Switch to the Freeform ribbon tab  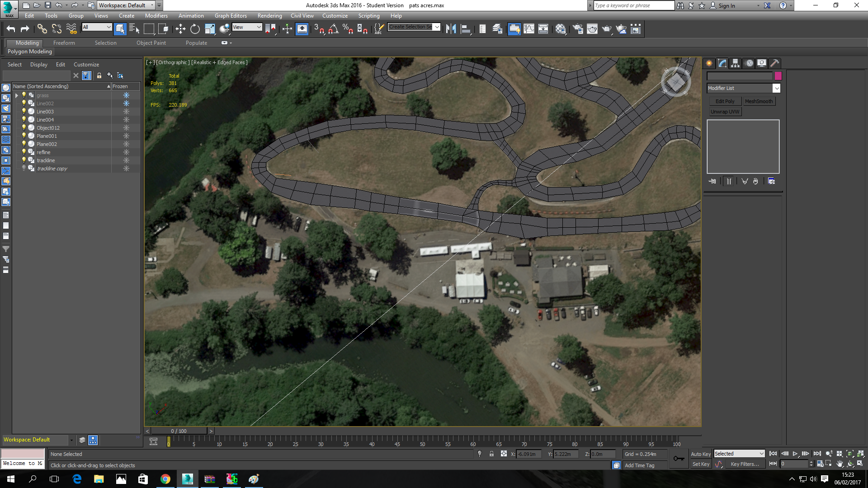click(64, 43)
